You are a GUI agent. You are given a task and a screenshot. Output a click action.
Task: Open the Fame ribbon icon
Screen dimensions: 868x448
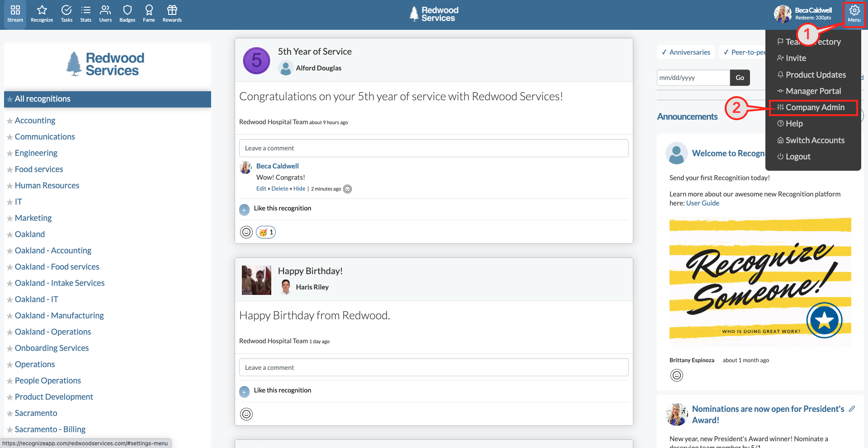click(149, 14)
